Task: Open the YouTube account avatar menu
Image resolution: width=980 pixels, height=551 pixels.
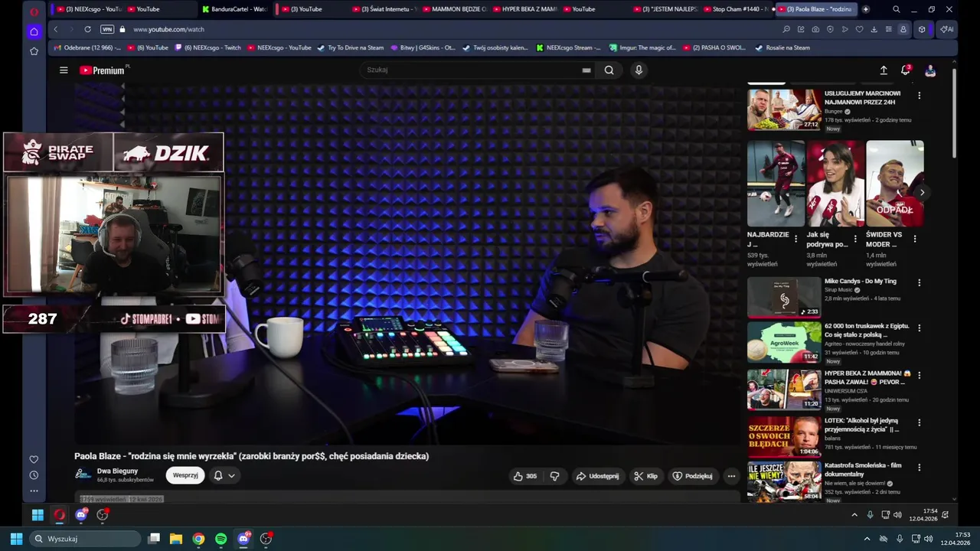Action: pos(930,70)
